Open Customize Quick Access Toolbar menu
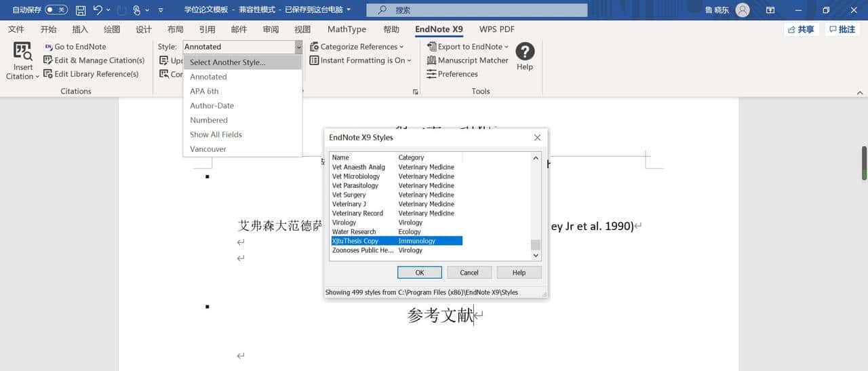This screenshot has height=371, width=868. (x=161, y=10)
